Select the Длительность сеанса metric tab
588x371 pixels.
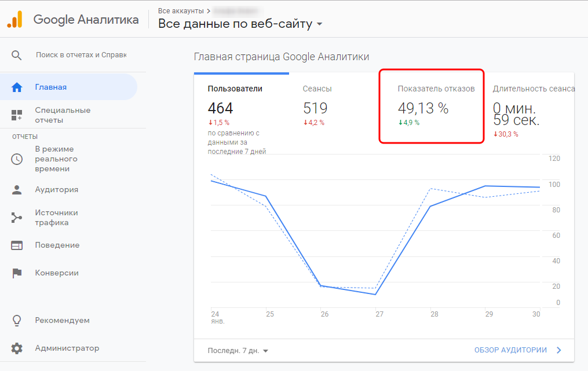[533, 89]
